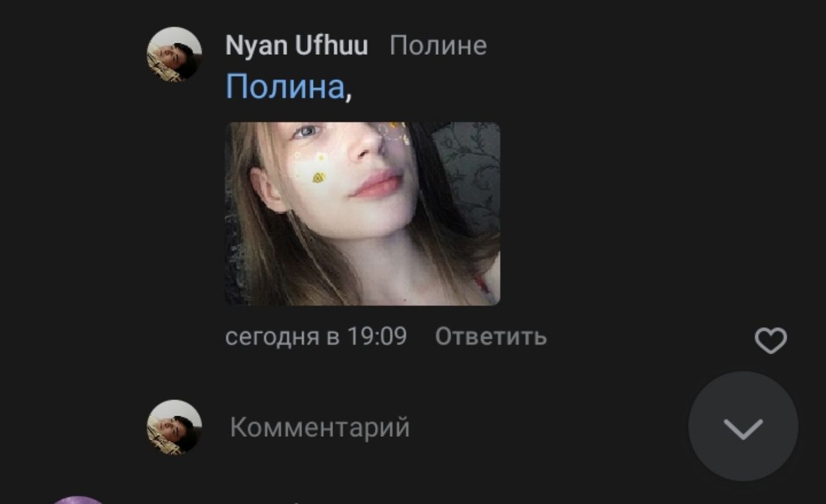Toggle the heart on the 19:09 comment
826x504 pixels.
(771, 341)
